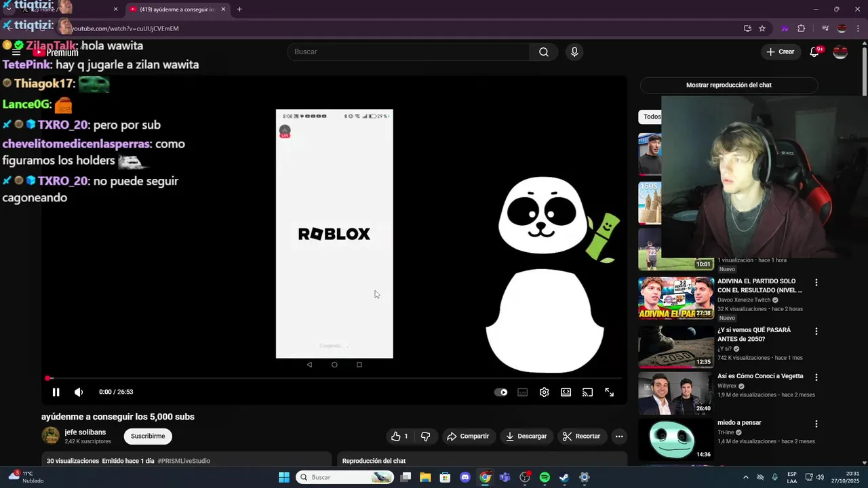Click the purple extension icon in toolbar
868x488 pixels.
tap(785, 28)
